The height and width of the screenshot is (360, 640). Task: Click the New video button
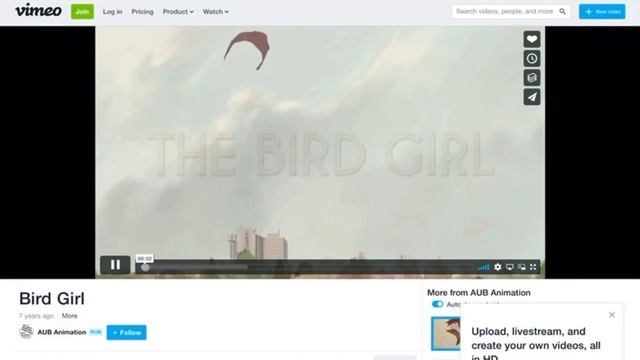(602, 11)
